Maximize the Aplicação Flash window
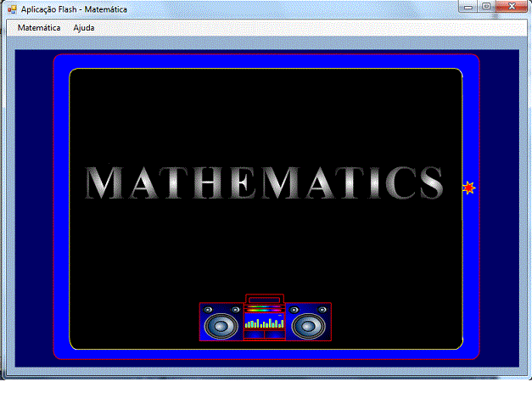This screenshot has height=393, width=532. [486, 7]
